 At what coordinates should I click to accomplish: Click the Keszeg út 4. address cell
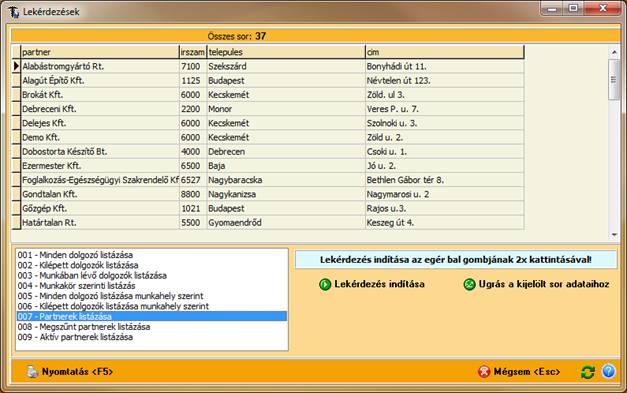click(x=445, y=222)
